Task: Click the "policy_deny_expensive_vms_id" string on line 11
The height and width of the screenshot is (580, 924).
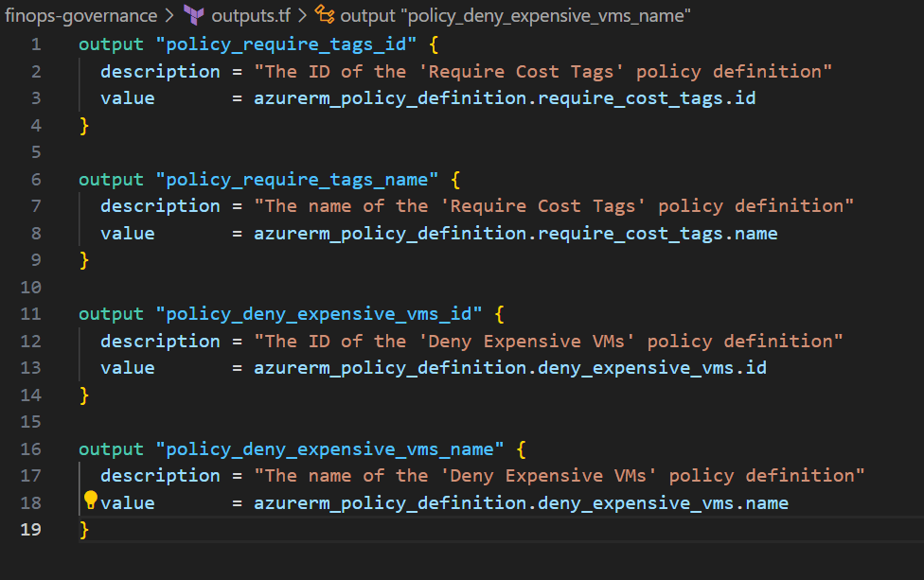Action: click(x=320, y=313)
